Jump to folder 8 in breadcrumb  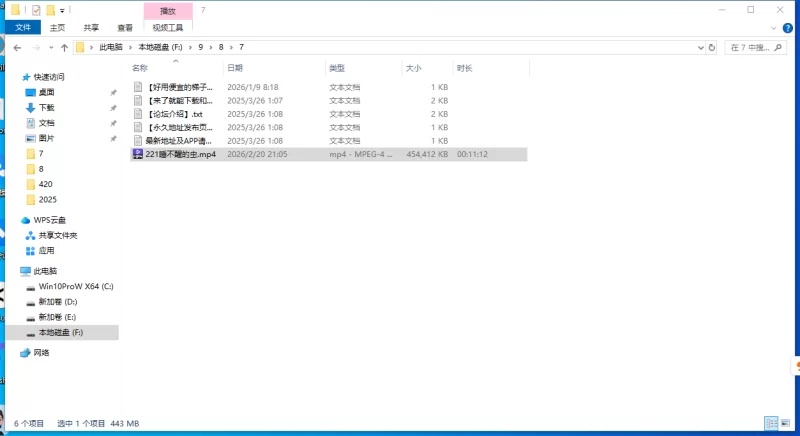221,47
